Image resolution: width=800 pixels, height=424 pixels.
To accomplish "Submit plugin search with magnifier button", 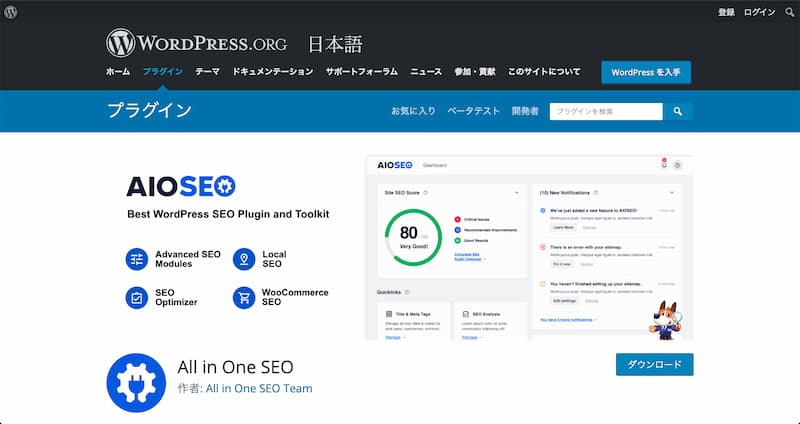I will (678, 111).
